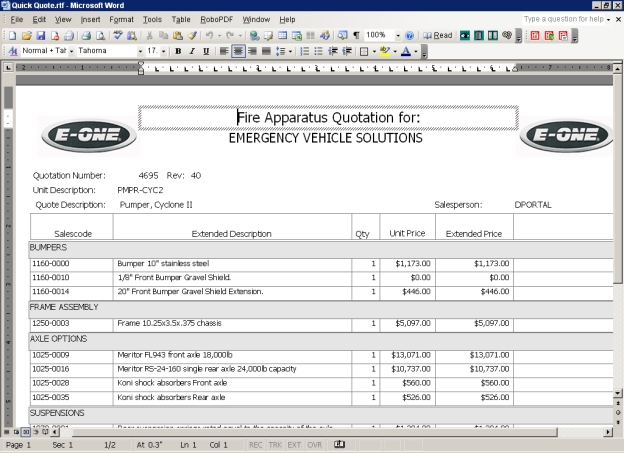Insert Excel worksheet
624x453 pixels.
click(296, 36)
